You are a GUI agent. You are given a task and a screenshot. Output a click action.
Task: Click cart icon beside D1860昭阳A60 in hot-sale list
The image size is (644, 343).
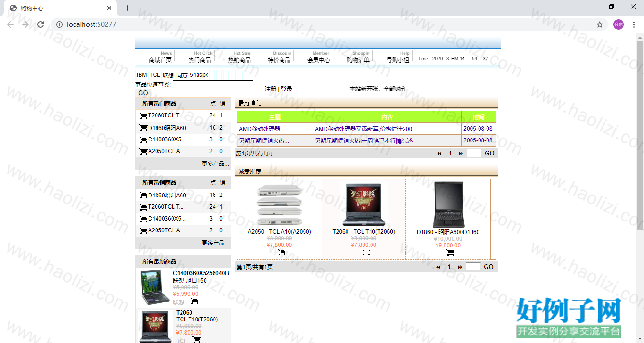pyautogui.click(x=143, y=195)
